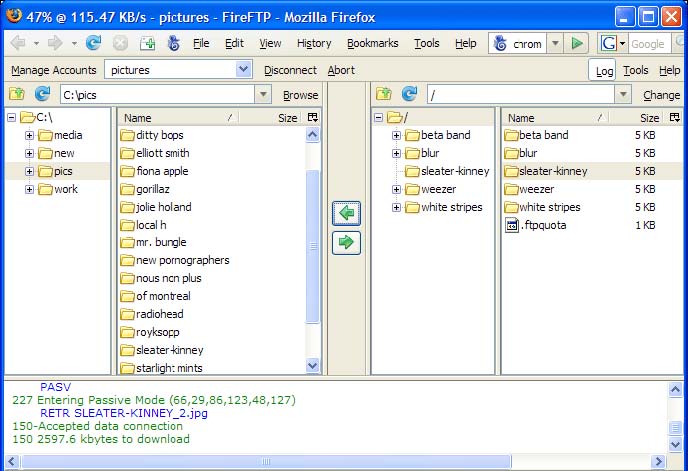Abort the current transfer
The height and width of the screenshot is (471, 688).
341,70
